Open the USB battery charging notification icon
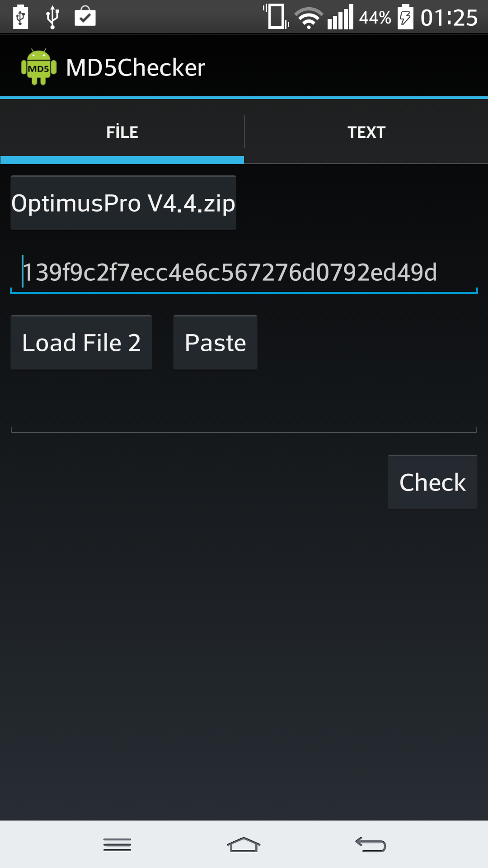The height and width of the screenshot is (868, 488). [x=20, y=17]
